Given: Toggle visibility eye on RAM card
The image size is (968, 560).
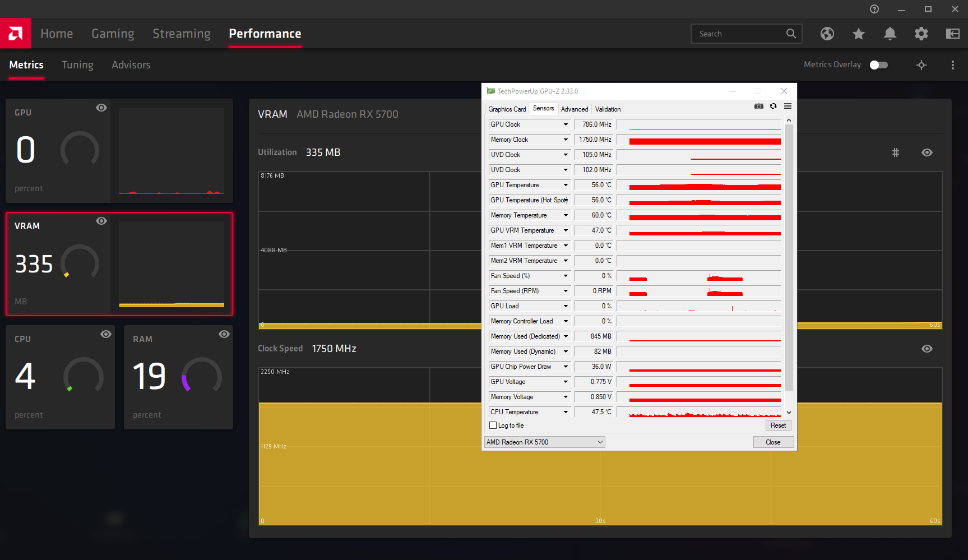Looking at the screenshot, I should coord(224,334).
